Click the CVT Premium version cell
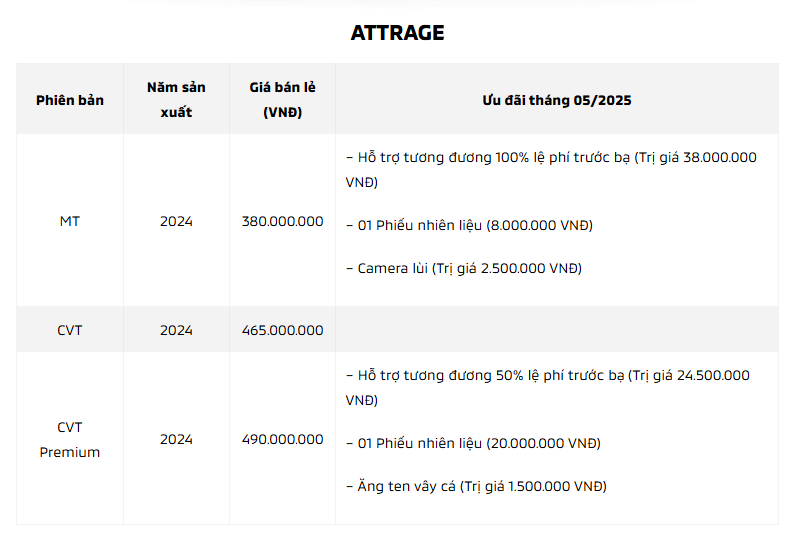 coord(70,440)
